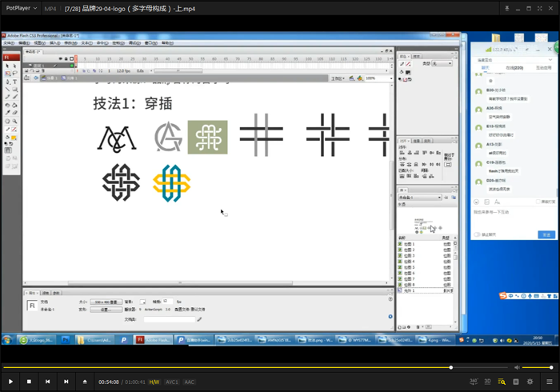Click the AAC audio codec label
This screenshot has height=392, width=560.
pyautogui.click(x=190, y=382)
